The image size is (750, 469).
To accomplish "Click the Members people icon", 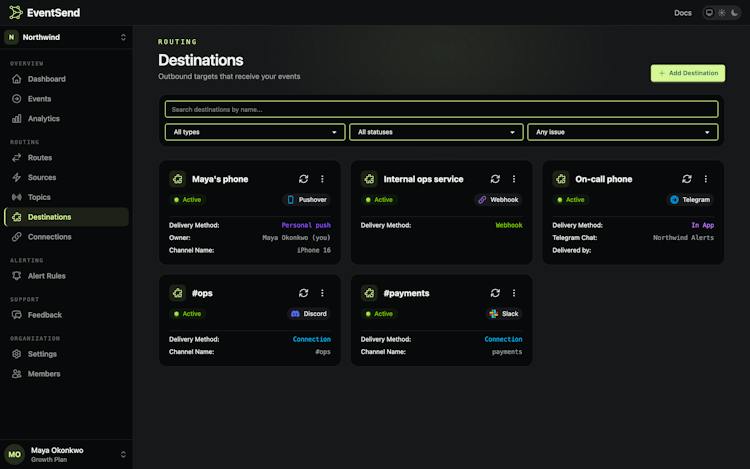I will (17, 374).
